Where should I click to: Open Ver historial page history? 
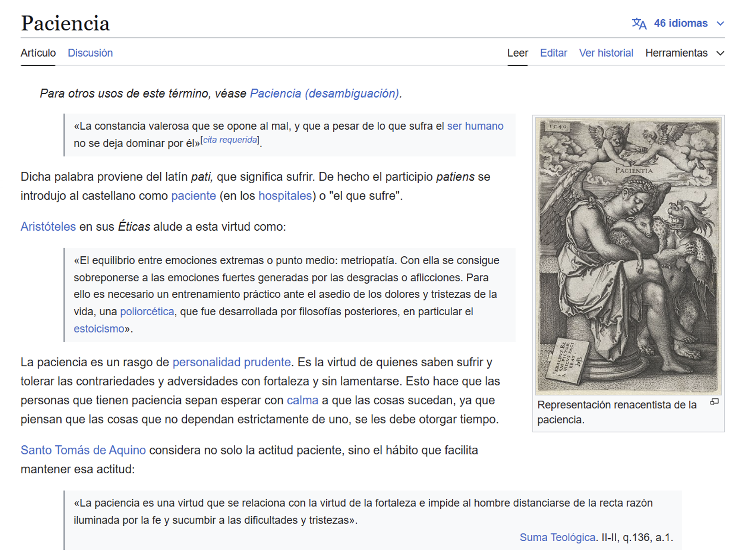tap(606, 53)
